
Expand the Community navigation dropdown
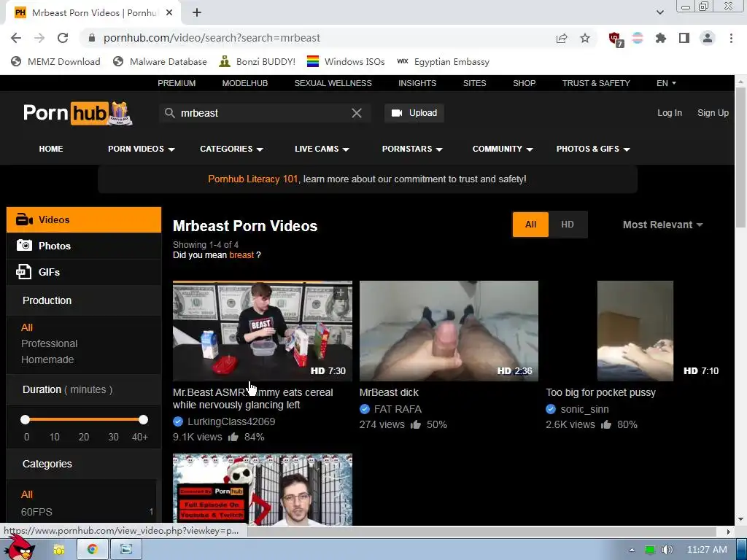point(503,149)
